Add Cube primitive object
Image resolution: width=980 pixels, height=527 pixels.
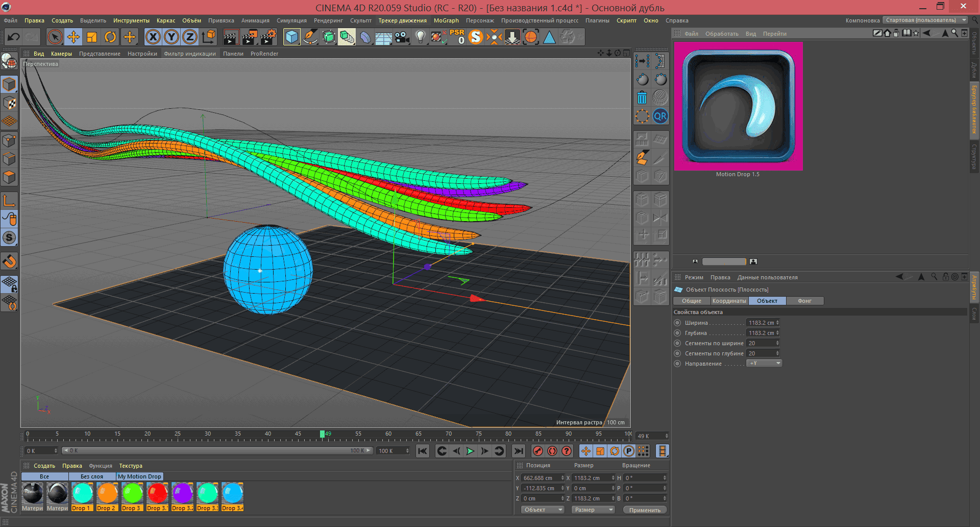[x=291, y=37]
